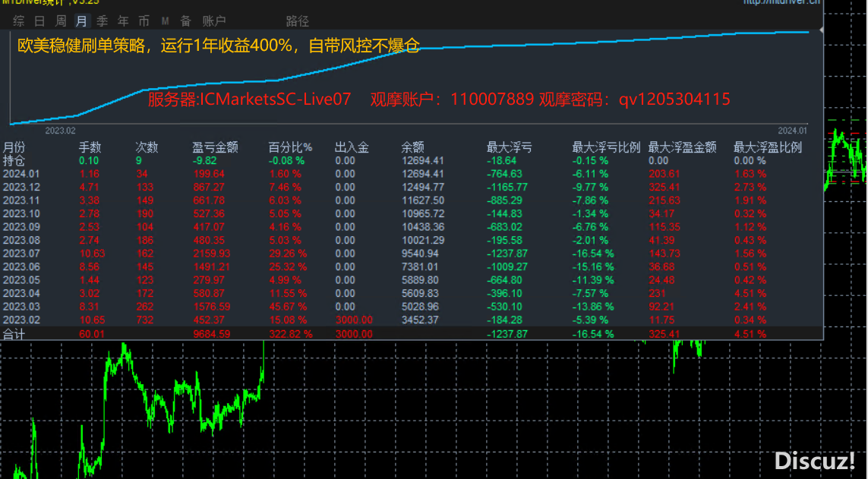Screen dimensions: 868x479
Task: Select the 2023.10 month row label
Action: point(21,213)
